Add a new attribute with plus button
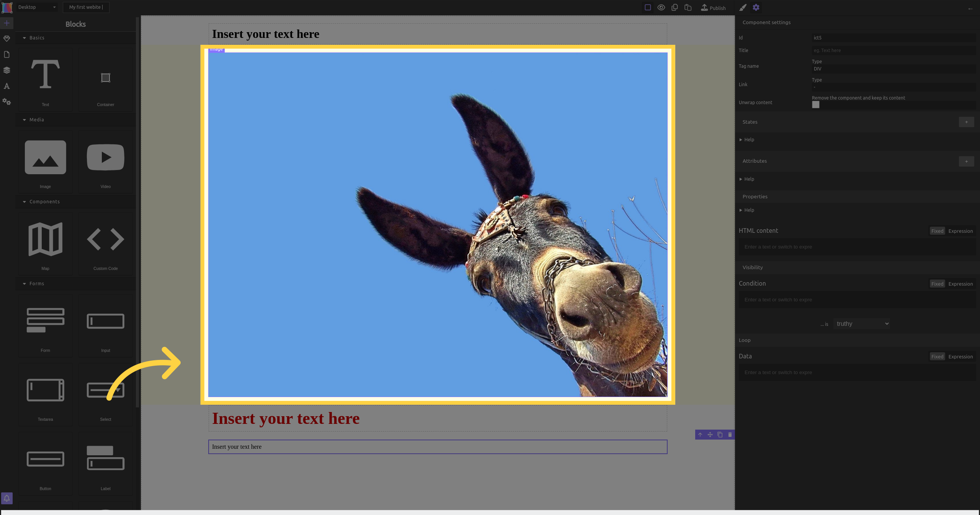The height and width of the screenshot is (515, 980). (x=966, y=162)
